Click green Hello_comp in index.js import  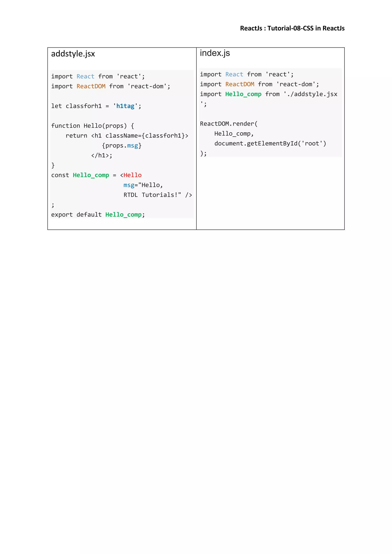point(243,94)
